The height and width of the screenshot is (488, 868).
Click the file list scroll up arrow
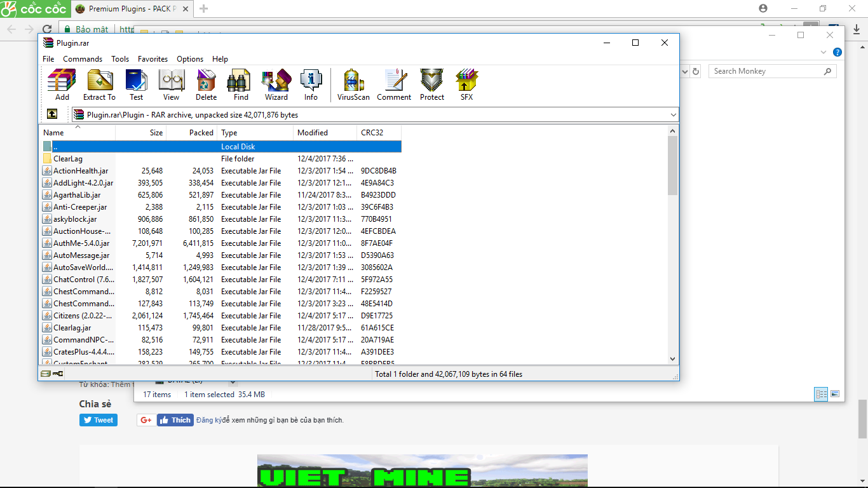[x=673, y=131]
